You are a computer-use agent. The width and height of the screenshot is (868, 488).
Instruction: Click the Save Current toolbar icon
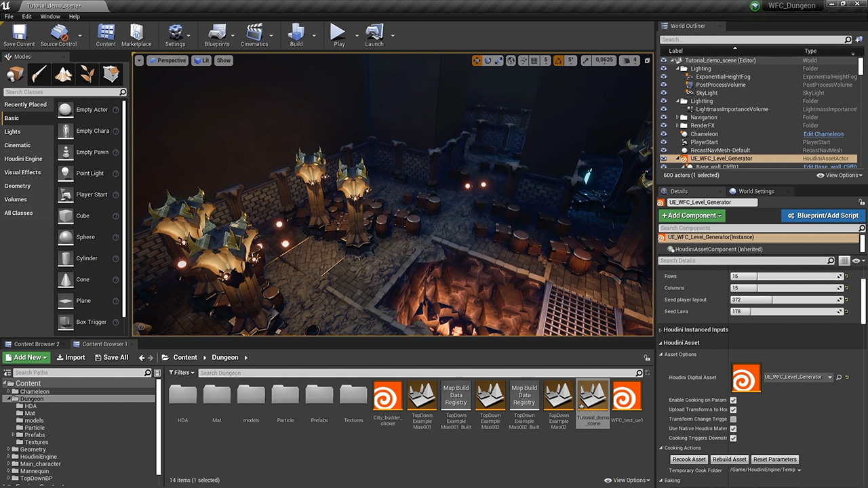click(x=19, y=35)
